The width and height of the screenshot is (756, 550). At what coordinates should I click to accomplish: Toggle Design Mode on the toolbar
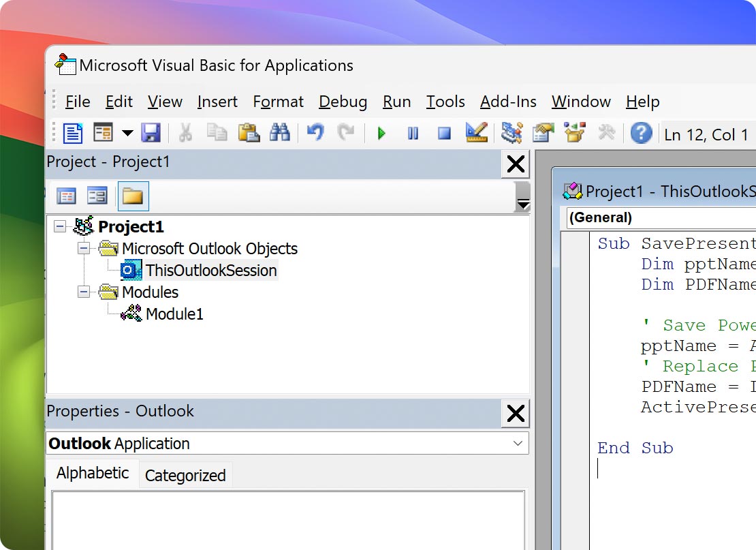(476, 134)
